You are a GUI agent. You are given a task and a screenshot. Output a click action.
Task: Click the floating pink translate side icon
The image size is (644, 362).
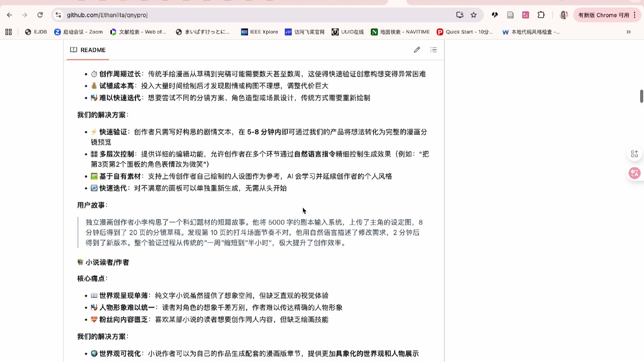[x=634, y=173]
